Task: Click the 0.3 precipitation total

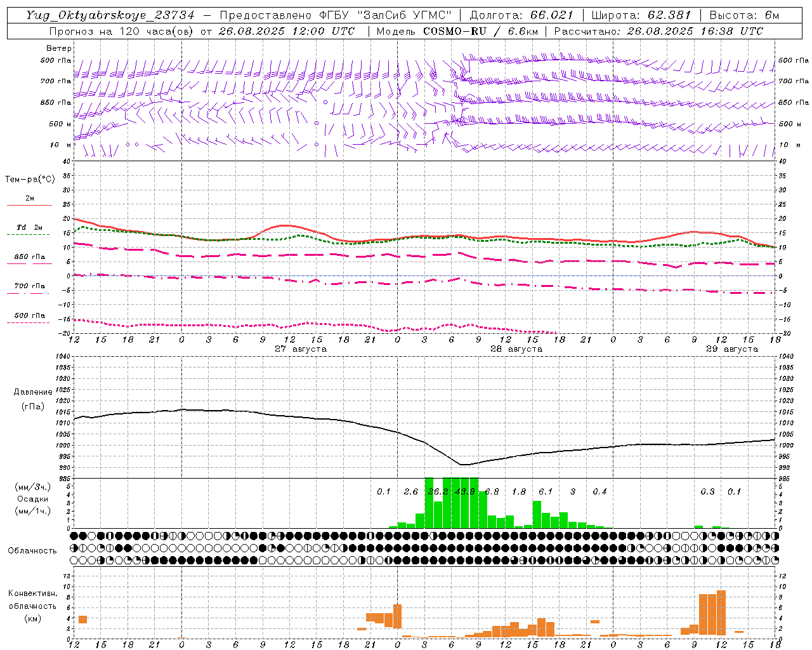Action: [x=707, y=491]
